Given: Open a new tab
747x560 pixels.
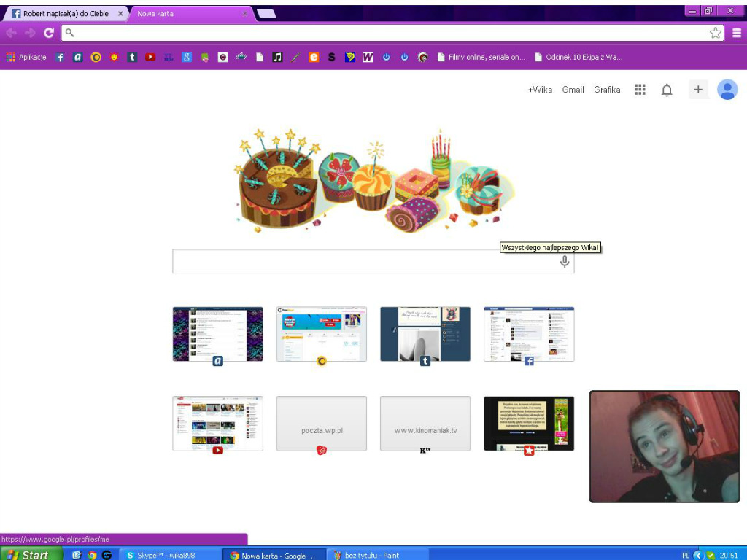Looking at the screenshot, I should tap(266, 14).
